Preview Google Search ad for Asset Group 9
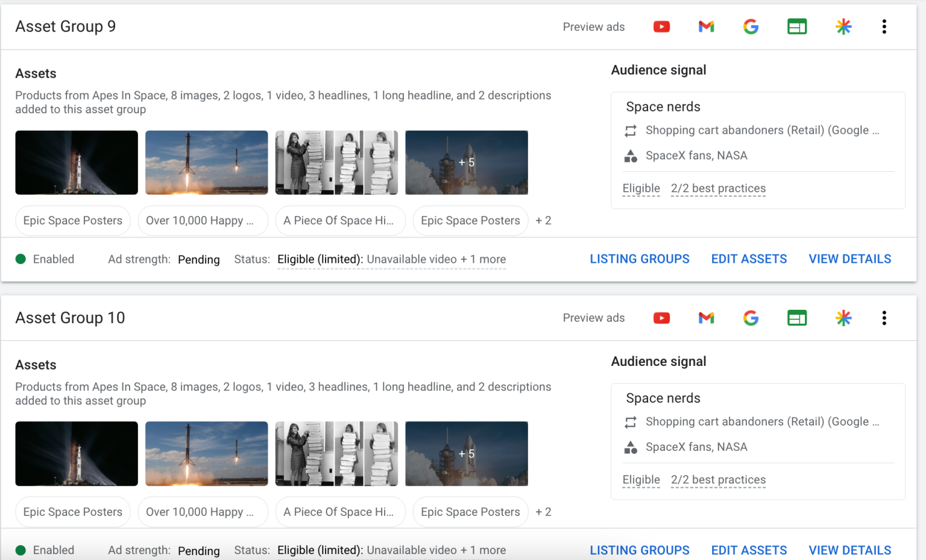Viewport: 926px width, 560px height. [x=751, y=27]
